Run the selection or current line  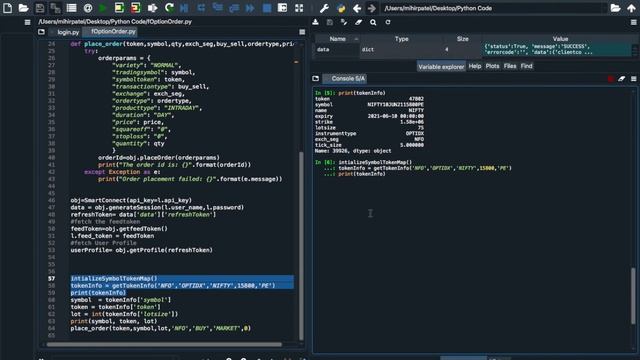tap(152, 8)
